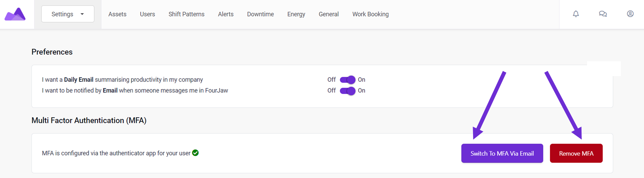Open the notifications bell icon
644x178 pixels.
[576, 14]
